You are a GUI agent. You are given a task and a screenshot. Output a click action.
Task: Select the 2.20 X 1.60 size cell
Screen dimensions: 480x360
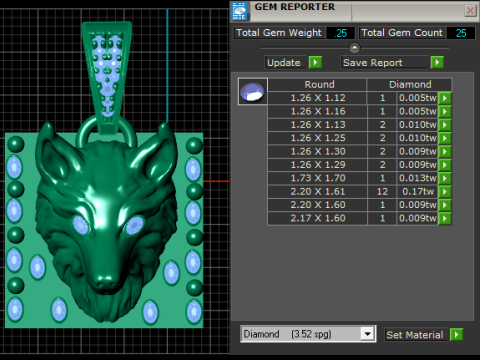pyautogui.click(x=317, y=205)
